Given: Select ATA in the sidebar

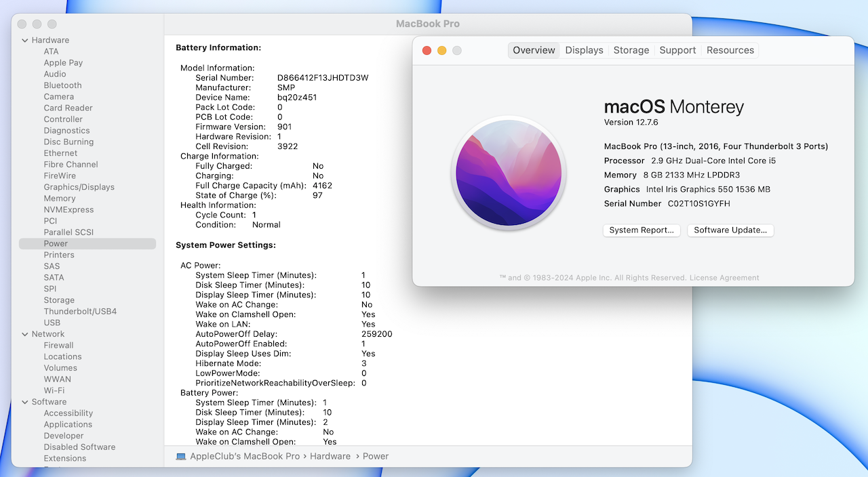Looking at the screenshot, I should coord(52,51).
